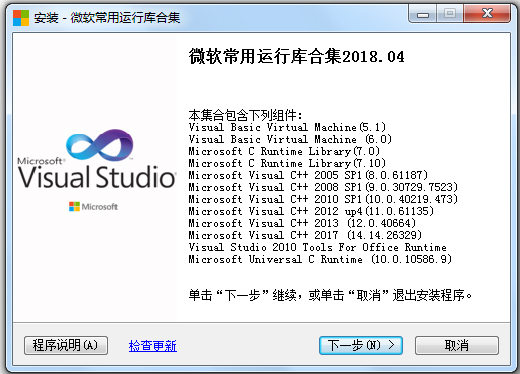Select the Visual Basic Virtual Machine (6.0) line
The height and width of the screenshot is (374, 520).
290,139
